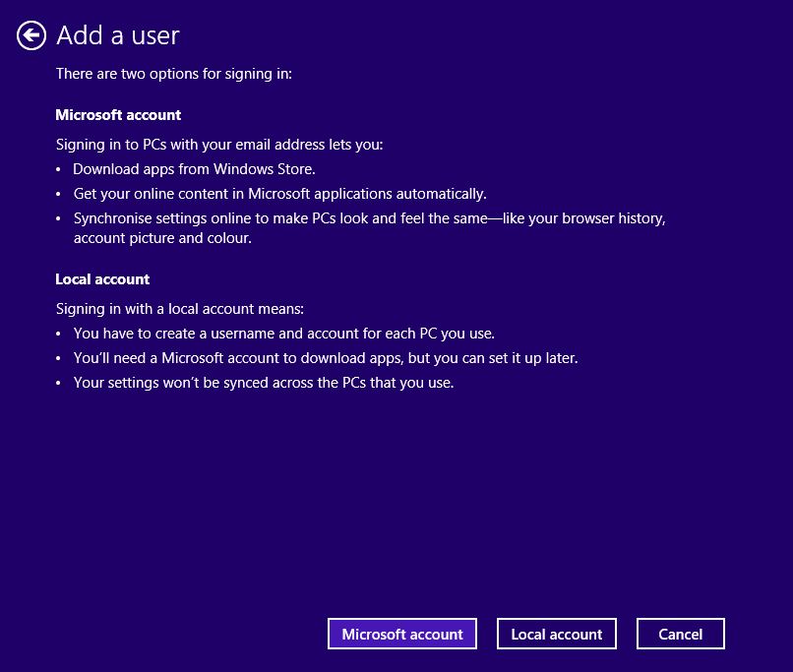Click 'Signing in with a local account means:' line
The width and height of the screenshot is (793, 672).
click(180, 309)
